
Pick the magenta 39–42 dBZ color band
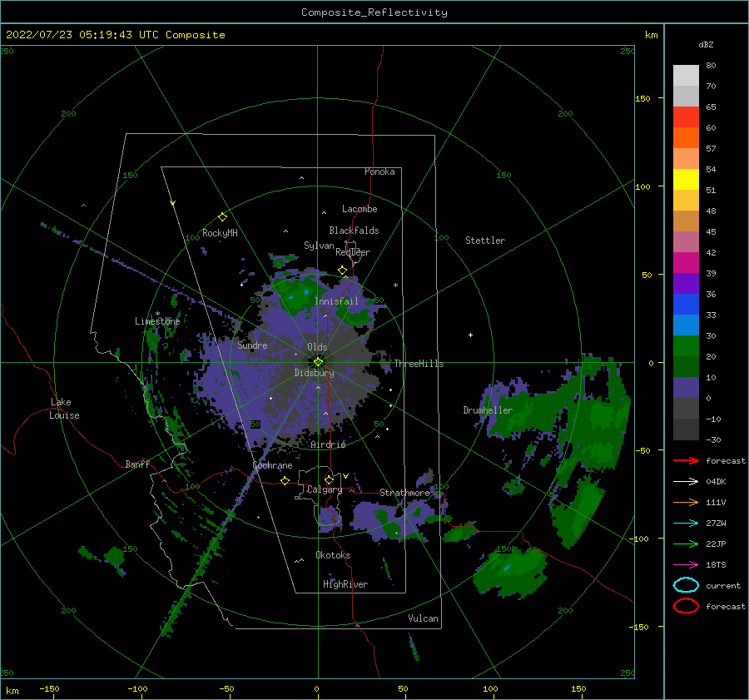(686, 263)
